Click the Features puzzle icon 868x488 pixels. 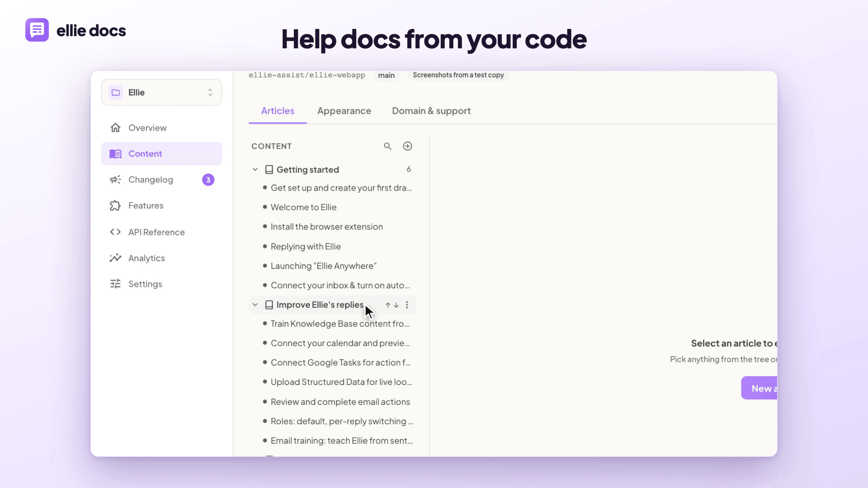[115, 206]
